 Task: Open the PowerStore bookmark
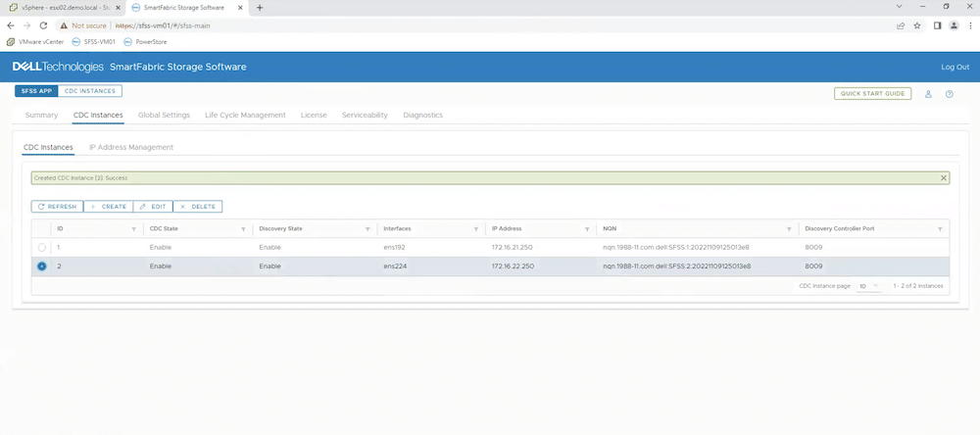[x=146, y=42]
